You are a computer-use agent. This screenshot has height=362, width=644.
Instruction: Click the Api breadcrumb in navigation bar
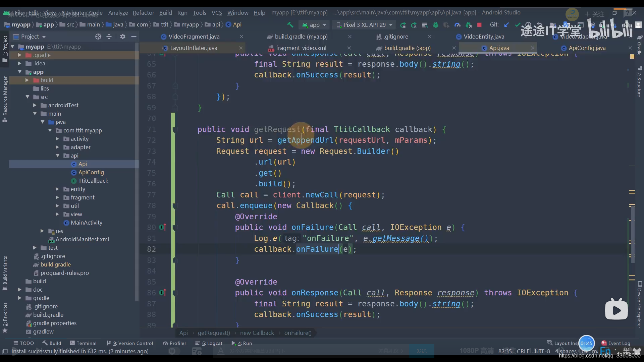[237, 25]
